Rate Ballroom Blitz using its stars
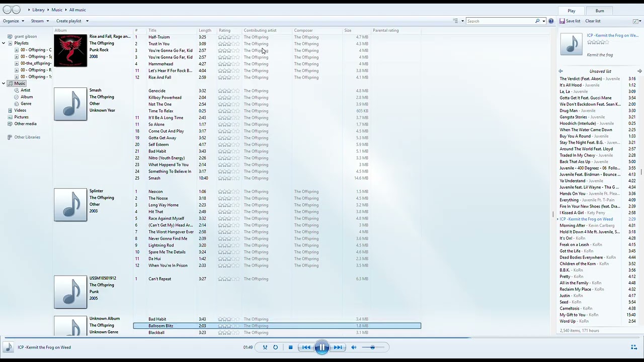 coord(229,326)
